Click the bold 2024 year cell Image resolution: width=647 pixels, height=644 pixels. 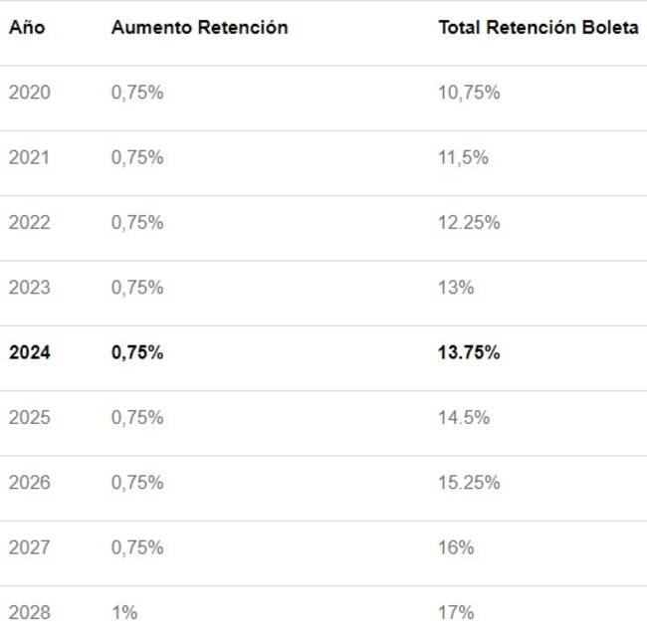click(29, 352)
